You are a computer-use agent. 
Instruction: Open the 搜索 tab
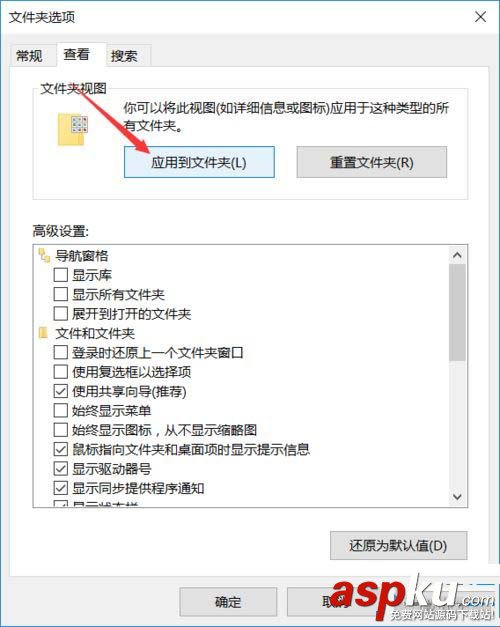(124, 56)
